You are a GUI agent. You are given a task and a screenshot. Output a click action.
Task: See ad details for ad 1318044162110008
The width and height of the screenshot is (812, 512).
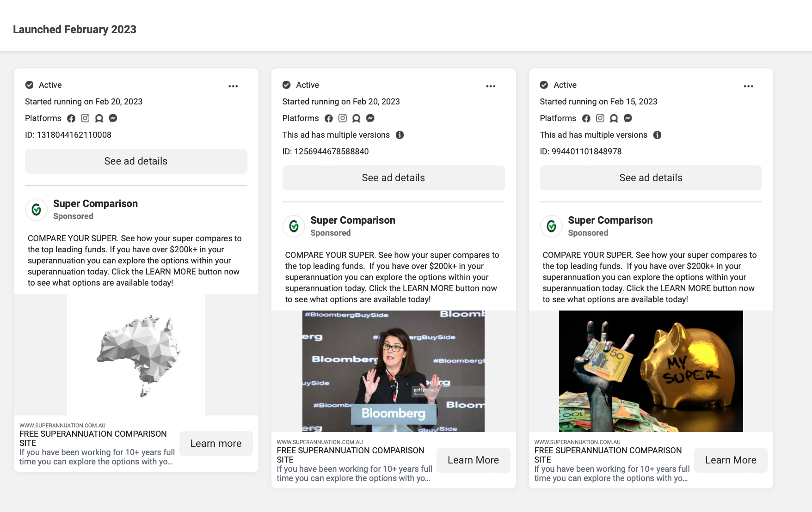pos(136,161)
